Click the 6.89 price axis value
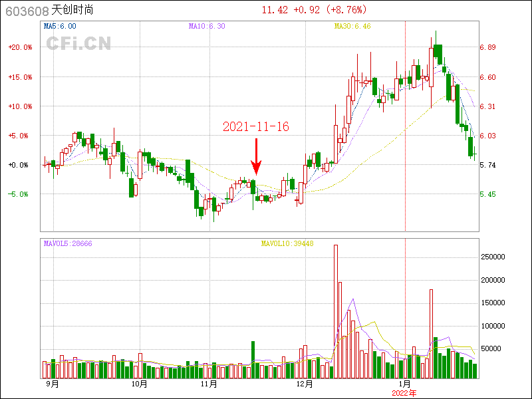532x399 pixels. click(x=487, y=47)
